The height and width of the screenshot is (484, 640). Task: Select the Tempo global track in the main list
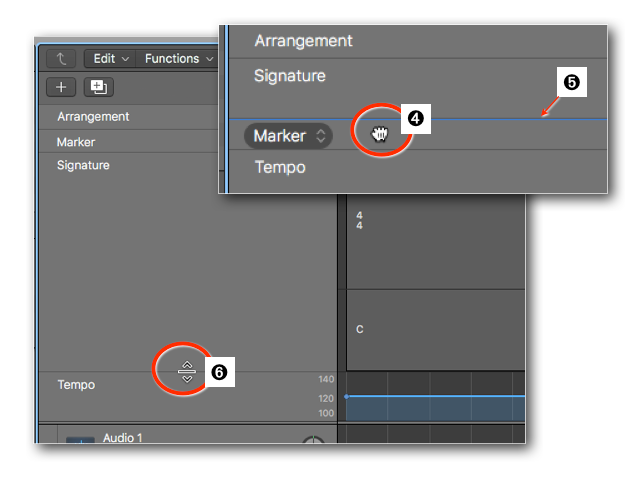(x=76, y=385)
